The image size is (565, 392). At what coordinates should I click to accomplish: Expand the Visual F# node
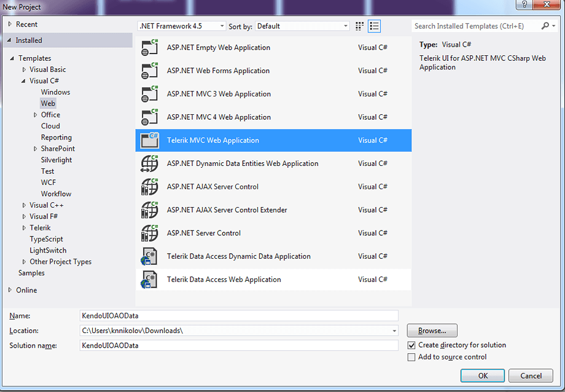tap(24, 216)
